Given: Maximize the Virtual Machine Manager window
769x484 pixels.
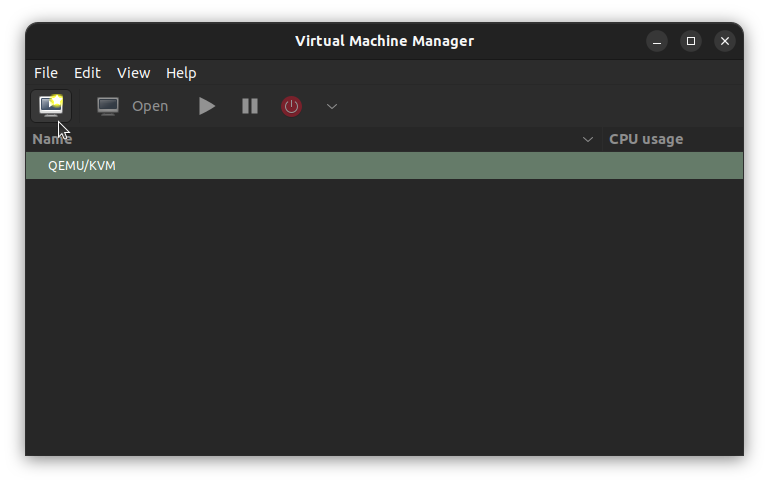Looking at the screenshot, I should pyautogui.click(x=691, y=41).
